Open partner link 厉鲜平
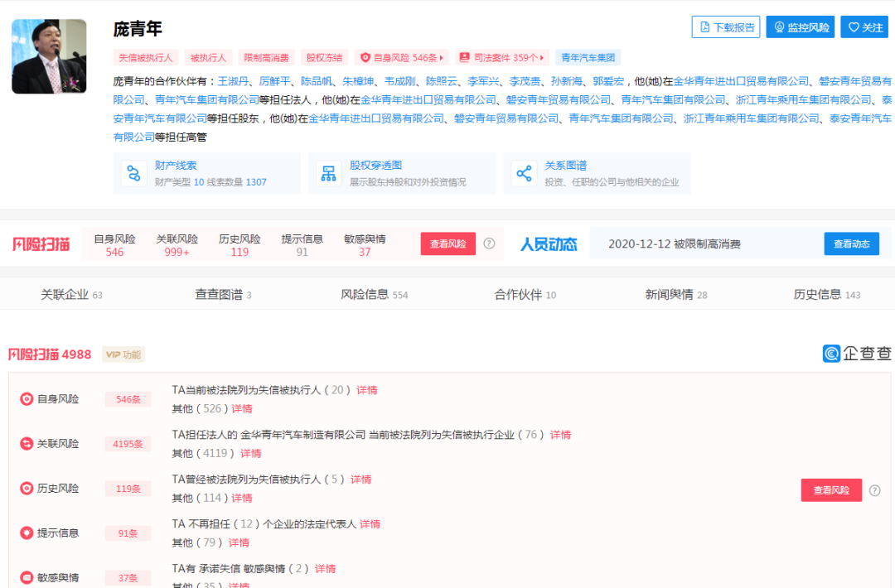Screen dimensions: 895x588 tap(274, 81)
